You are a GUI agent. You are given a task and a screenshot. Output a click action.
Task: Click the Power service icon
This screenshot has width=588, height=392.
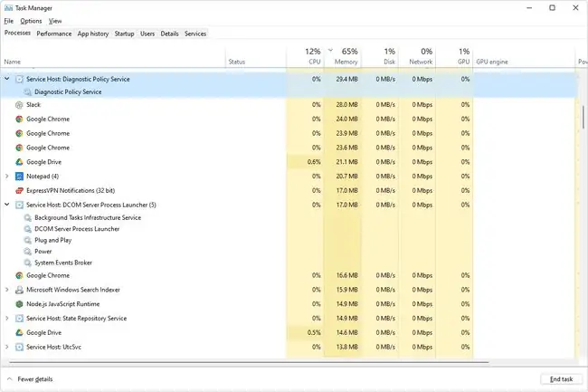click(27, 252)
